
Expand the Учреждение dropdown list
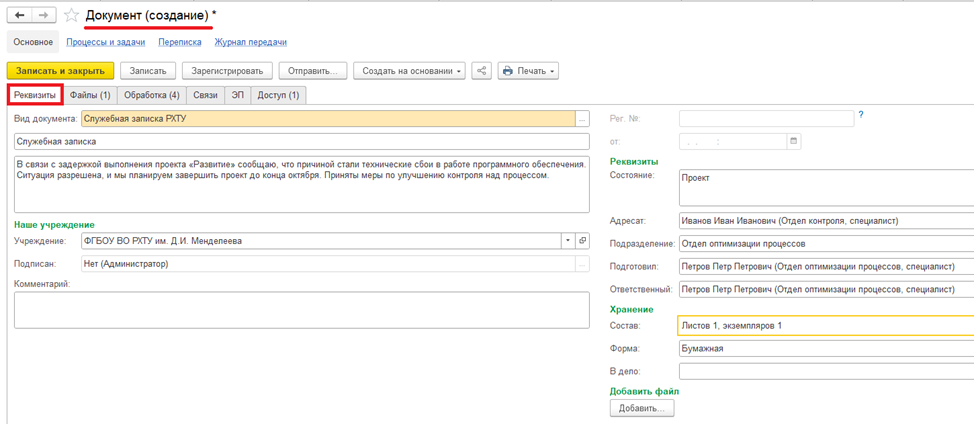point(567,241)
